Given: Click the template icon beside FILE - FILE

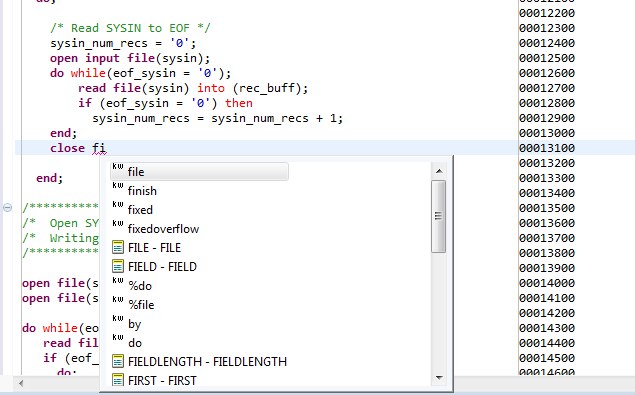Looking at the screenshot, I should [x=118, y=247].
